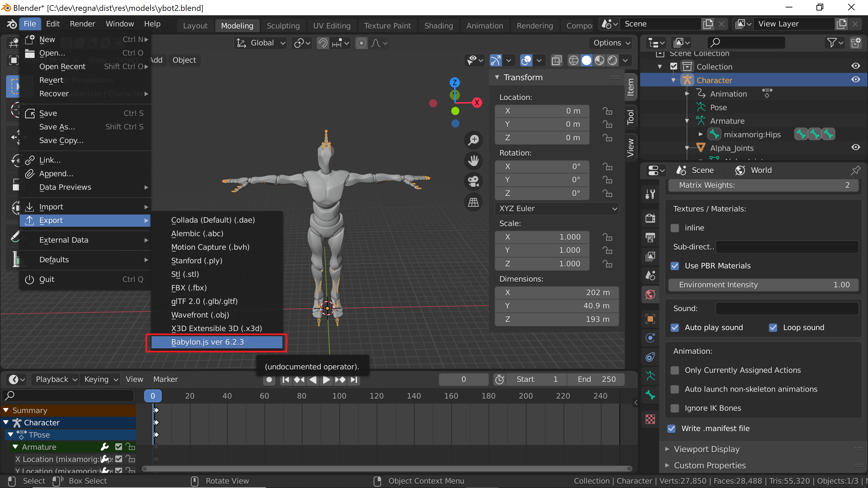Viewport: 868px width, 488px height.
Task: Open Tool properties tab icon
Action: (650, 194)
